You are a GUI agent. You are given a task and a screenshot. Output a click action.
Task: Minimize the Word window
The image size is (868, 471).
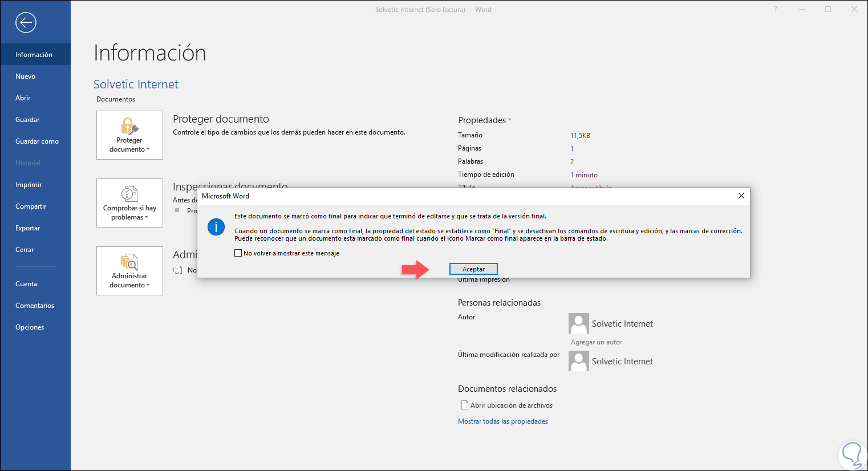click(802, 10)
